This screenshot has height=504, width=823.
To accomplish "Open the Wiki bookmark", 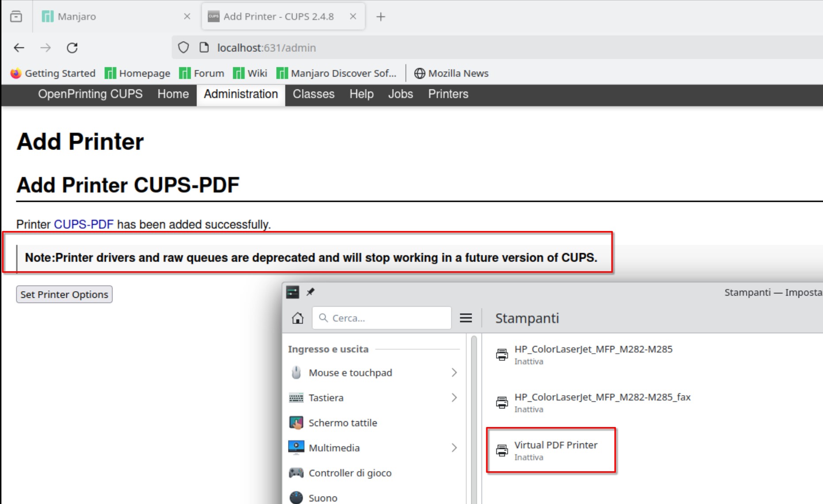I will point(250,73).
